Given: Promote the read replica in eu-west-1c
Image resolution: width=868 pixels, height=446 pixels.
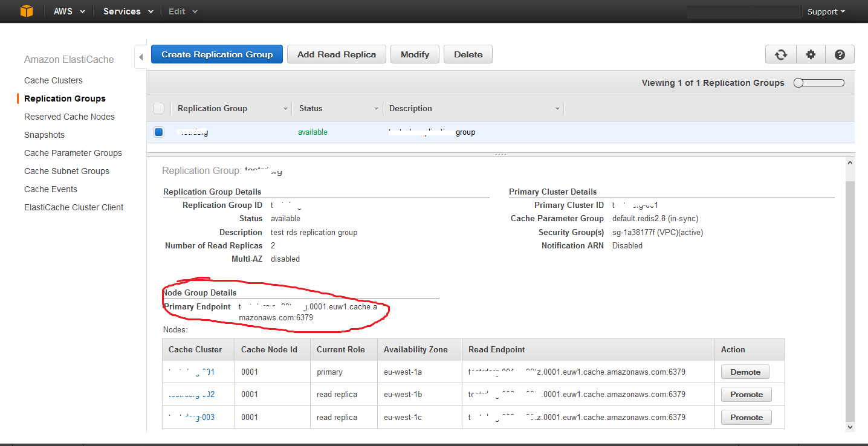Looking at the screenshot, I should pos(747,418).
